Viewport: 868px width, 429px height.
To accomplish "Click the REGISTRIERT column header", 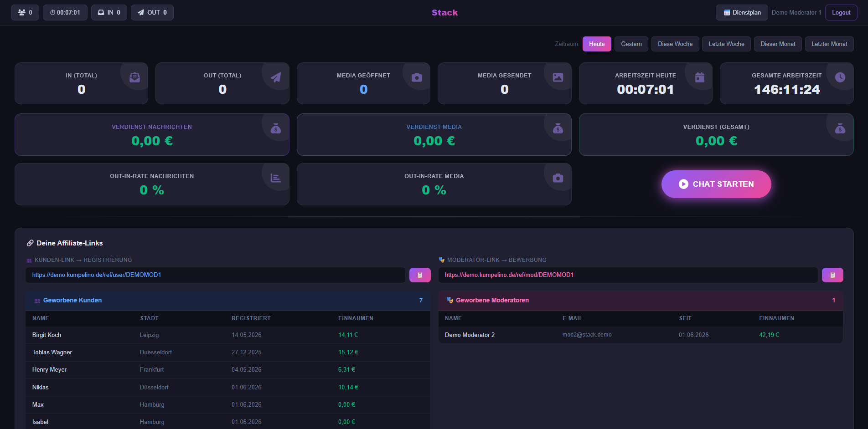I will (x=251, y=318).
